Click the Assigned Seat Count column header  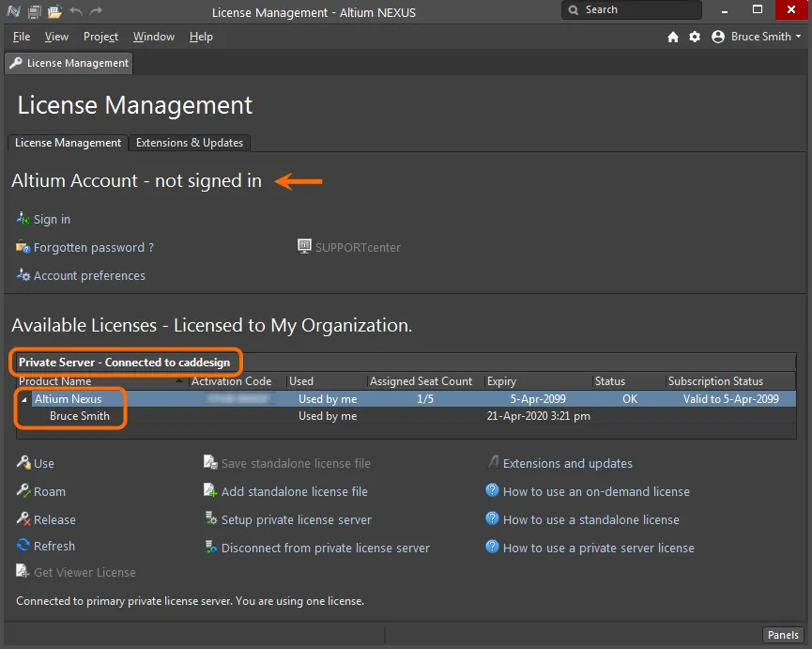(421, 381)
